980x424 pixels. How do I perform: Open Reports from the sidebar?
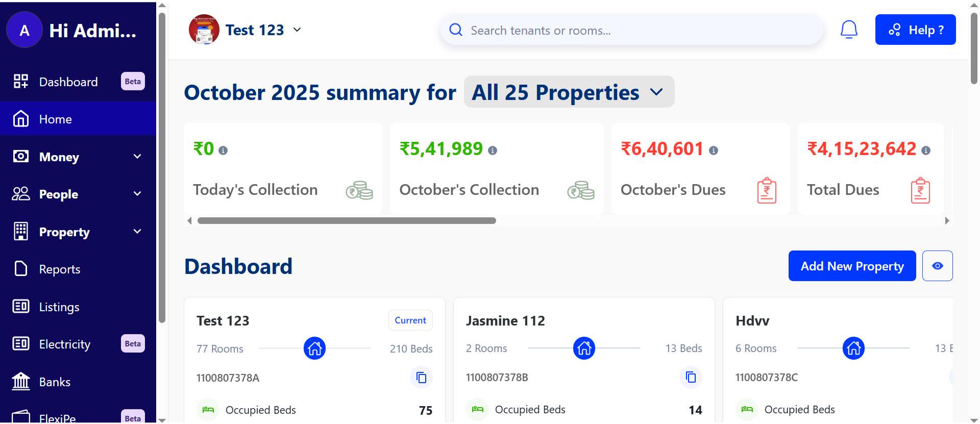pos(59,269)
